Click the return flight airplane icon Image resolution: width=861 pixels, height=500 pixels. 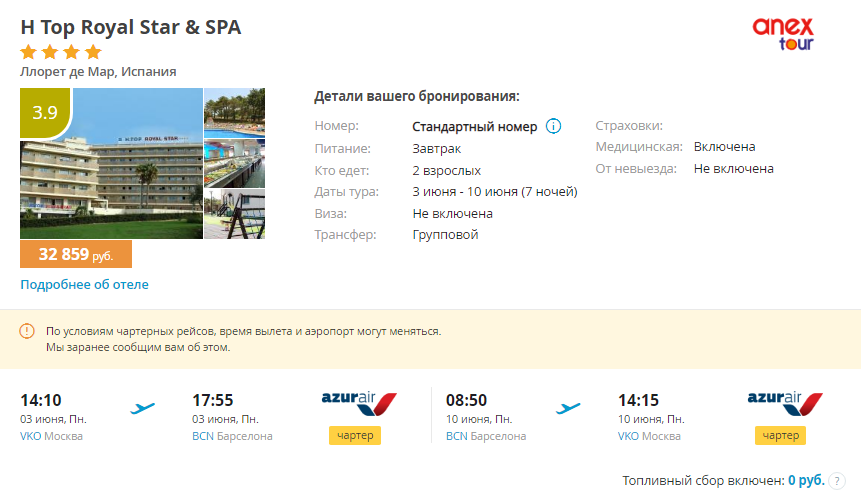(x=569, y=408)
